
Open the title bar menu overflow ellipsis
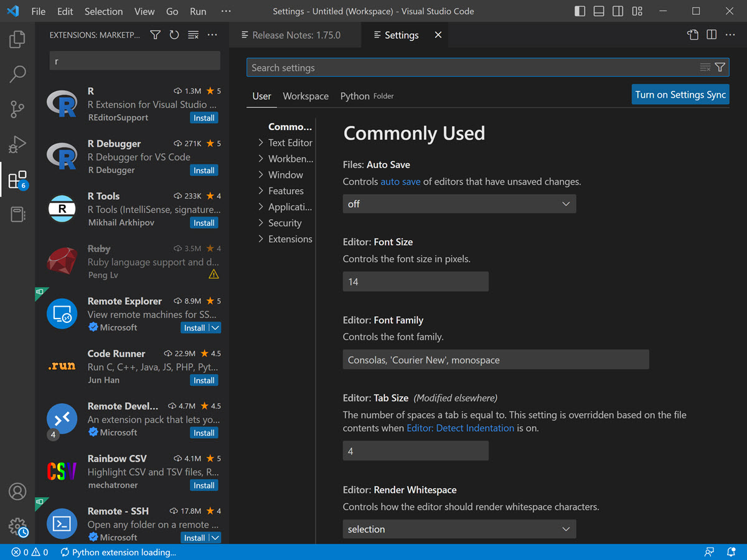click(226, 11)
